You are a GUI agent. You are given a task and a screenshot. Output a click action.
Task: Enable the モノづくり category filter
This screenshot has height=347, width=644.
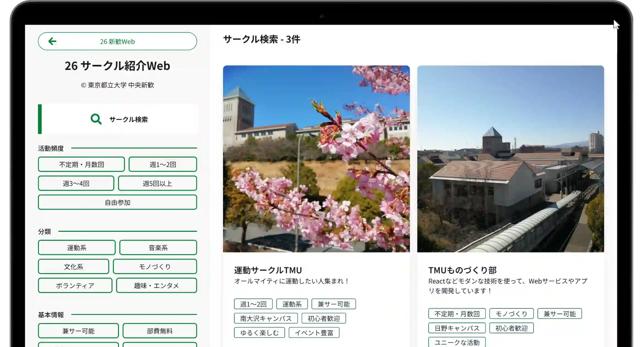[x=155, y=267]
